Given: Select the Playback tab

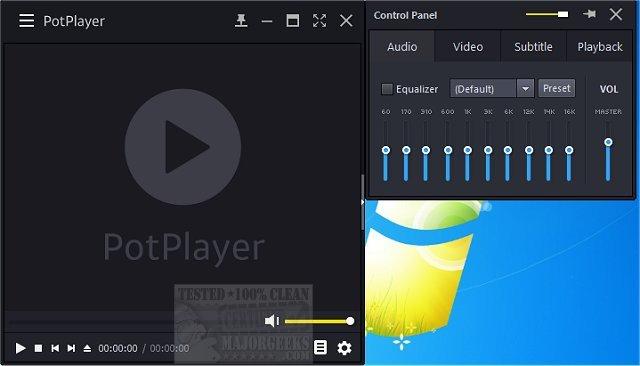Looking at the screenshot, I should point(600,47).
